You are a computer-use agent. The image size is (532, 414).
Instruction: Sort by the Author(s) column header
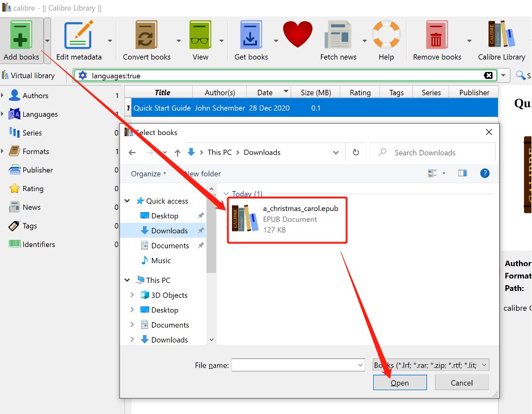click(219, 92)
